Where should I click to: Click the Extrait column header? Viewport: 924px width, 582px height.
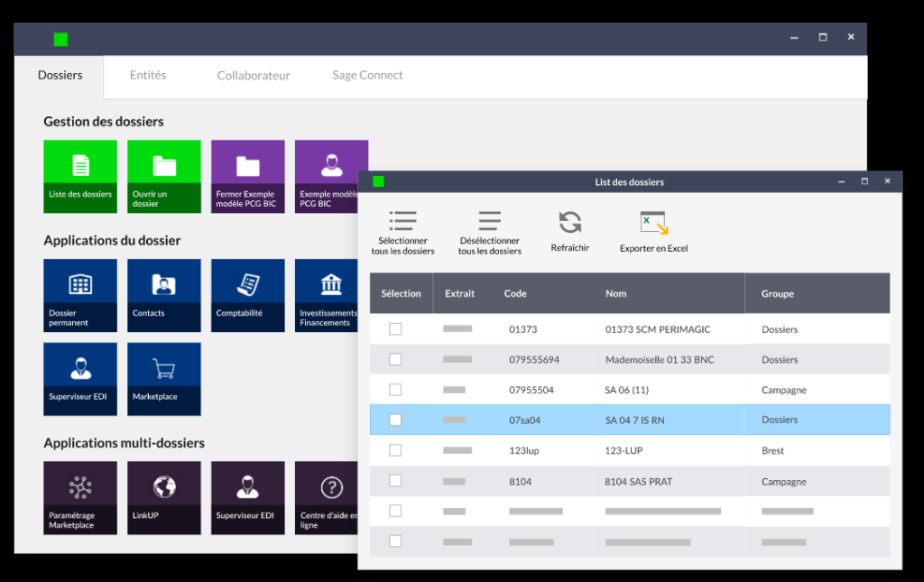coord(459,293)
